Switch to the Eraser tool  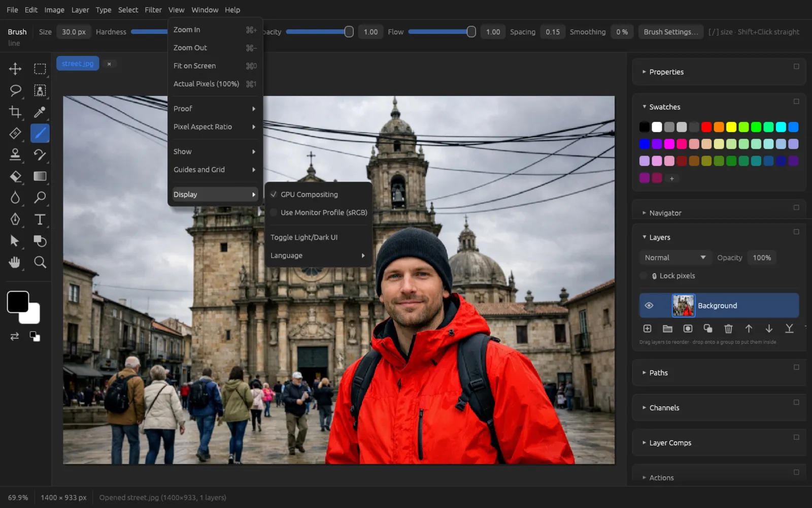[15, 176]
